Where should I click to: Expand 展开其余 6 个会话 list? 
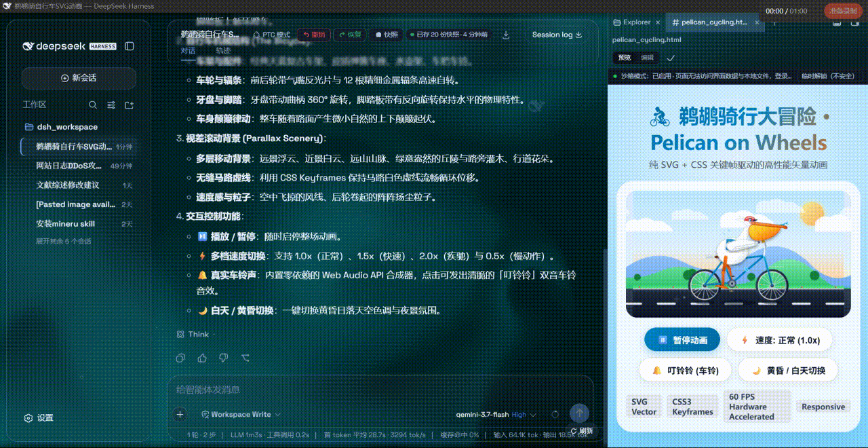[64, 242]
